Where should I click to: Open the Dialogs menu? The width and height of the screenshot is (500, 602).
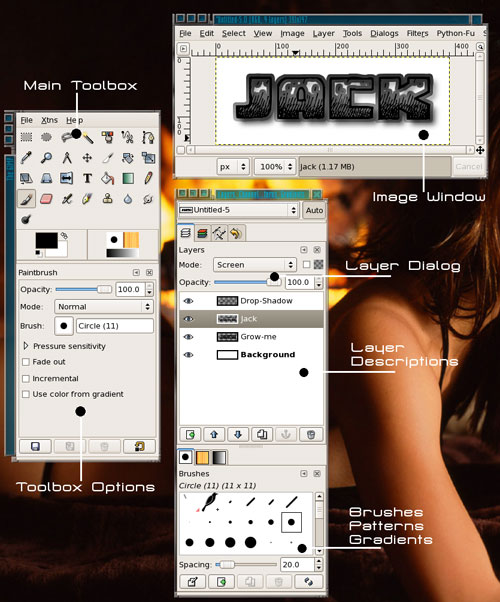(x=384, y=33)
